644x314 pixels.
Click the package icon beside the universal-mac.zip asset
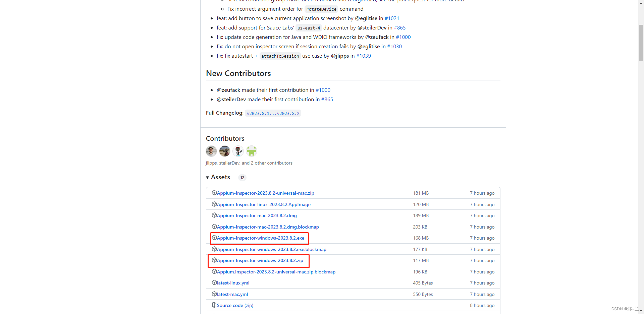pyautogui.click(x=214, y=193)
